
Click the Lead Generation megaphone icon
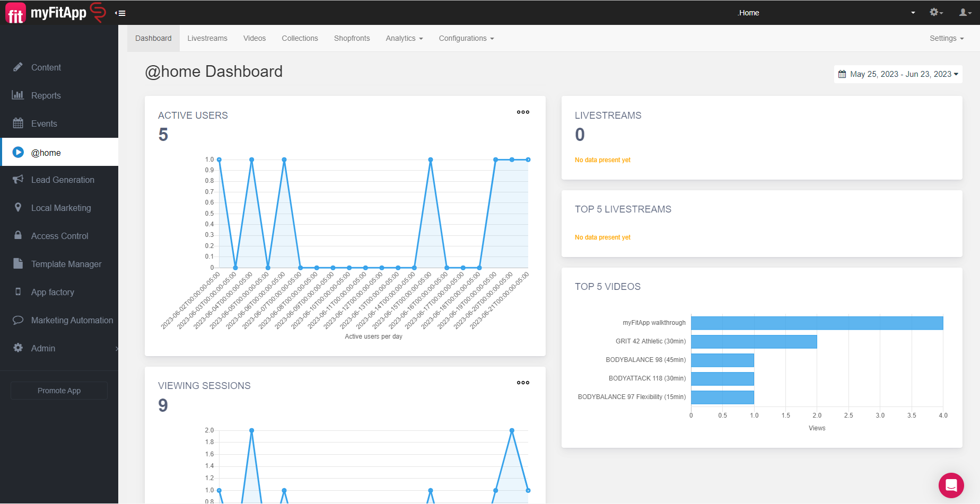click(18, 180)
